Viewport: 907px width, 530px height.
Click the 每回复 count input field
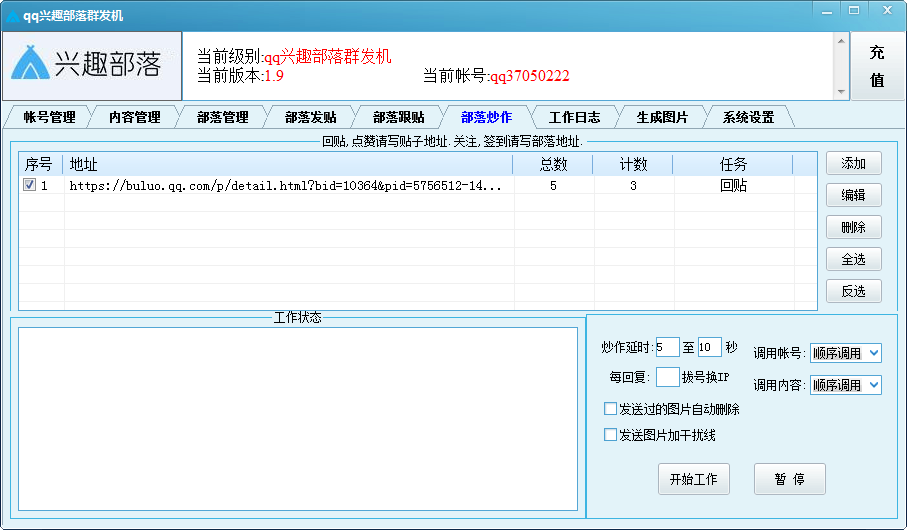(667, 377)
